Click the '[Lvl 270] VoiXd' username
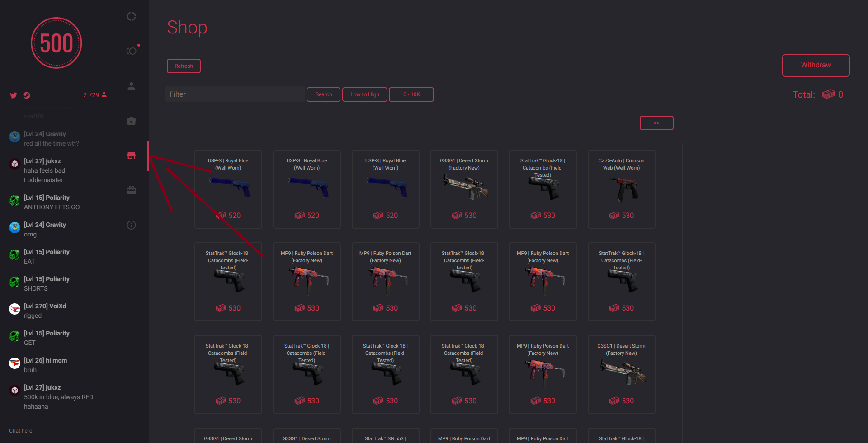Screen dimensions: 868x443 (x=45, y=306)
